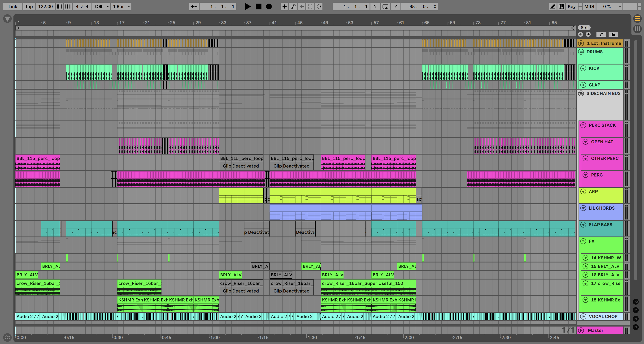The height and width of the screenshot is (344, 644).
Task: Click the Arrangement Record button
Action: tap(269, 6)
